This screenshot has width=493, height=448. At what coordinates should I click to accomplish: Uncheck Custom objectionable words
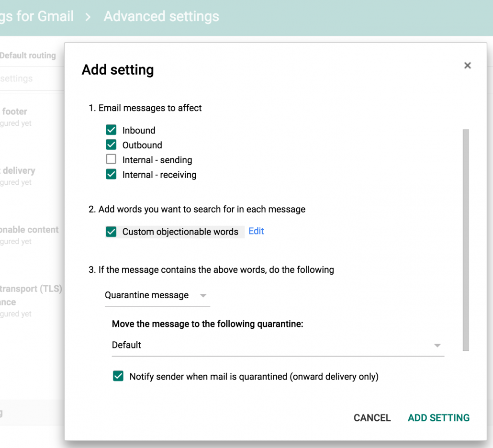click(111, 232)
